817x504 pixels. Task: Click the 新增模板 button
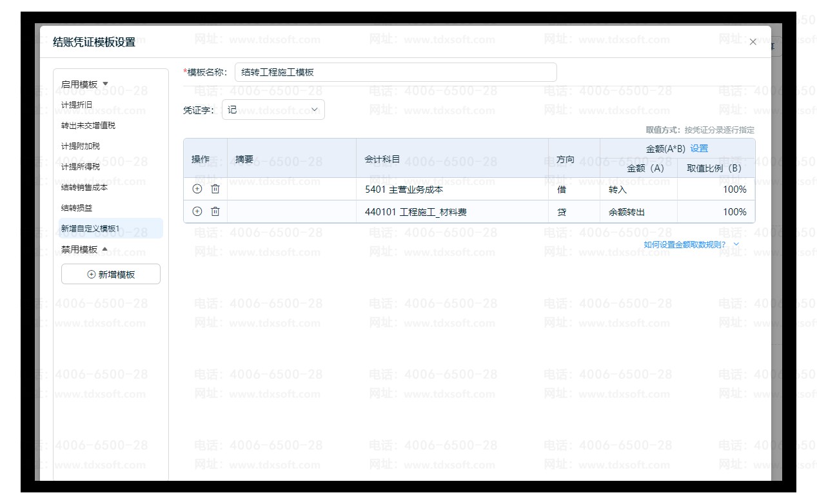tap(111, 274)
